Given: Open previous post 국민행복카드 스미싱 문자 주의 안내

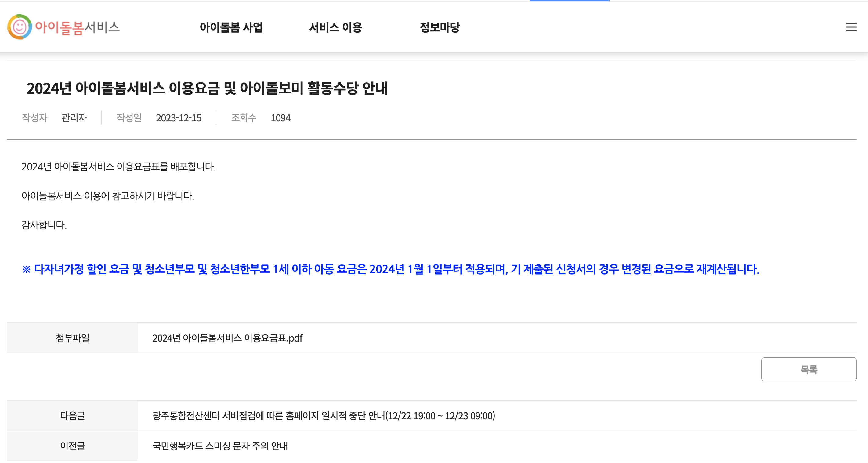Looking at the screenshot, I should tap(220, 446).
